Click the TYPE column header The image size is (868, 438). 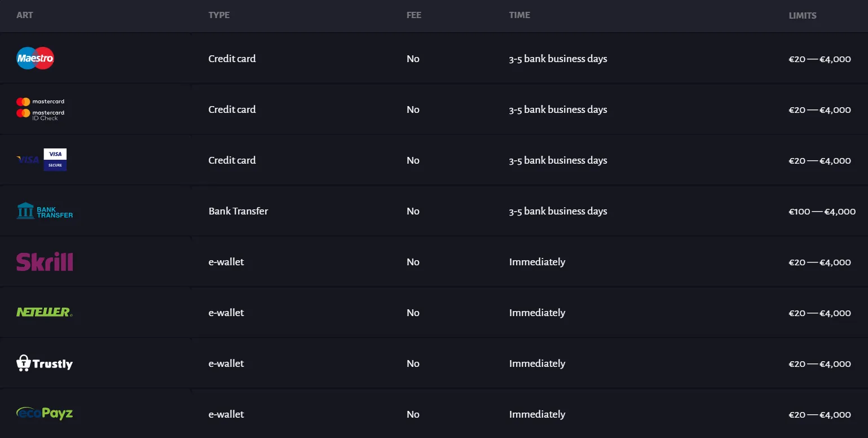tap(219, 15)
